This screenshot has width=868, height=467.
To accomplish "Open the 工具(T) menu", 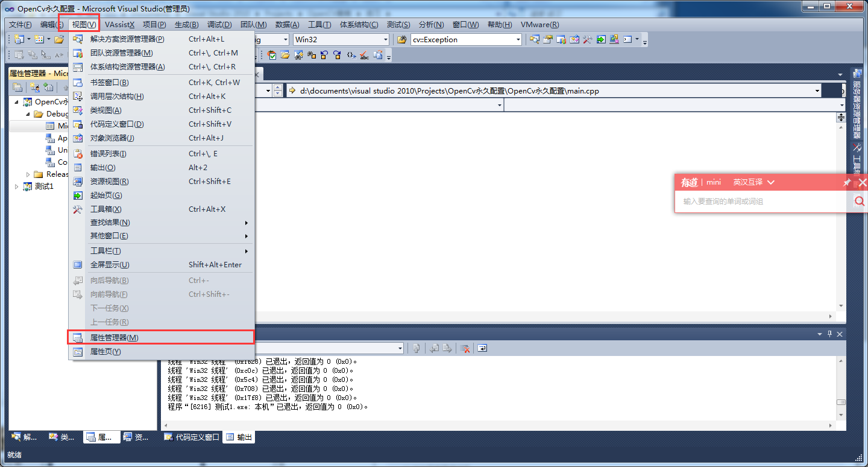I will pyautogui.click(x=319, y=25).
